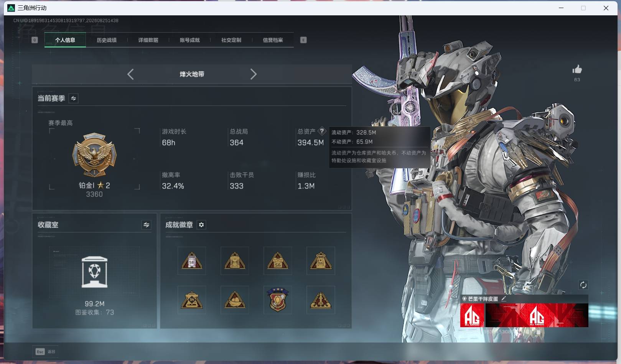Image resolution: width=621 pixels, height=364 pixels.
Task: Select the S7 backpack achievement badge
Action: (235, 261)
